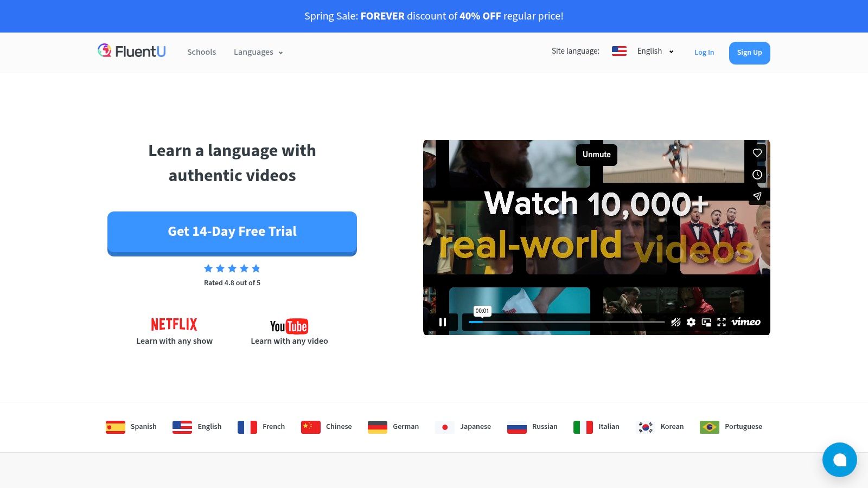This screenshot has height=488, width=868.
Task: Choose German language link
Action: [393, 427]
